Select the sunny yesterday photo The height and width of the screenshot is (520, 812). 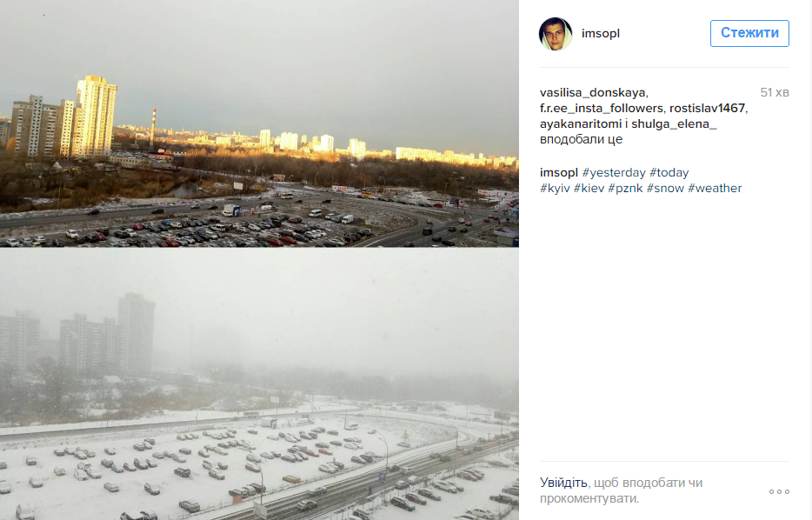tap(259, 123)
